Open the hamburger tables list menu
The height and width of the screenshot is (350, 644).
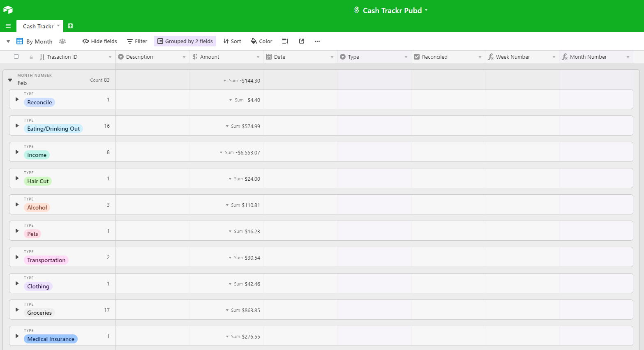(x=8, y=26)
